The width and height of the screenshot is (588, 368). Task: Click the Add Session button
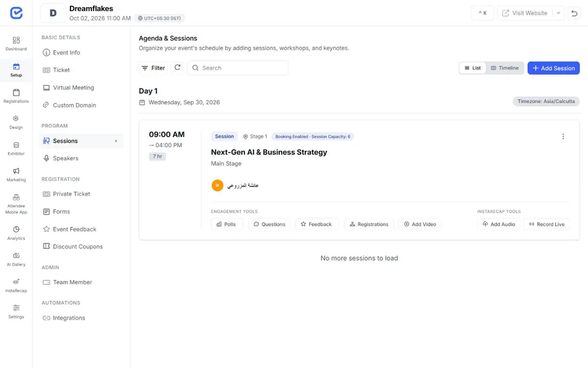(554, 68)
